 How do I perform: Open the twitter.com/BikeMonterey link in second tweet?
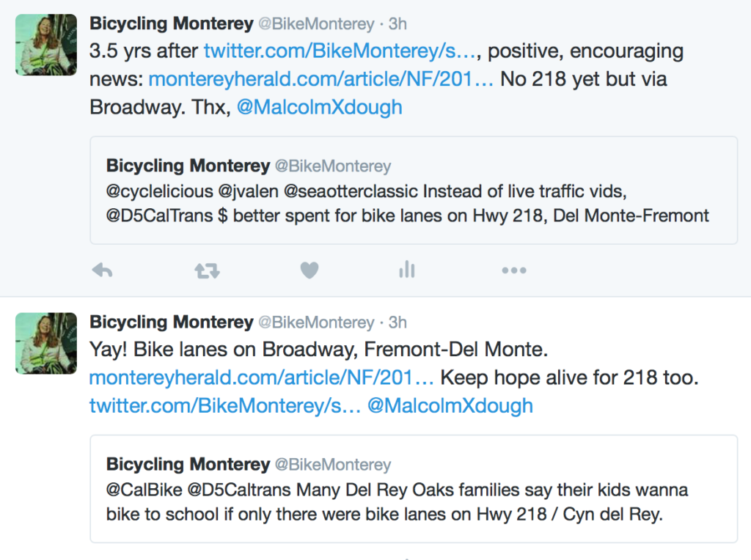[x=225, y=405]
